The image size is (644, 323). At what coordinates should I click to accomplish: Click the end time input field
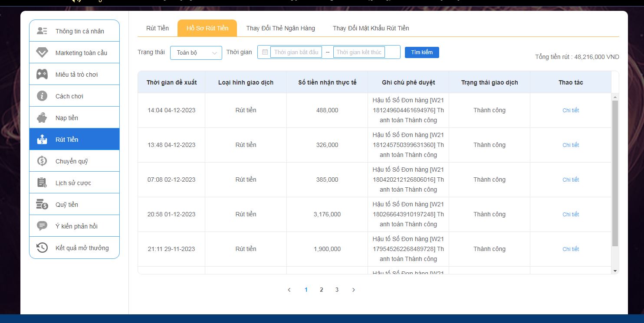359,52
